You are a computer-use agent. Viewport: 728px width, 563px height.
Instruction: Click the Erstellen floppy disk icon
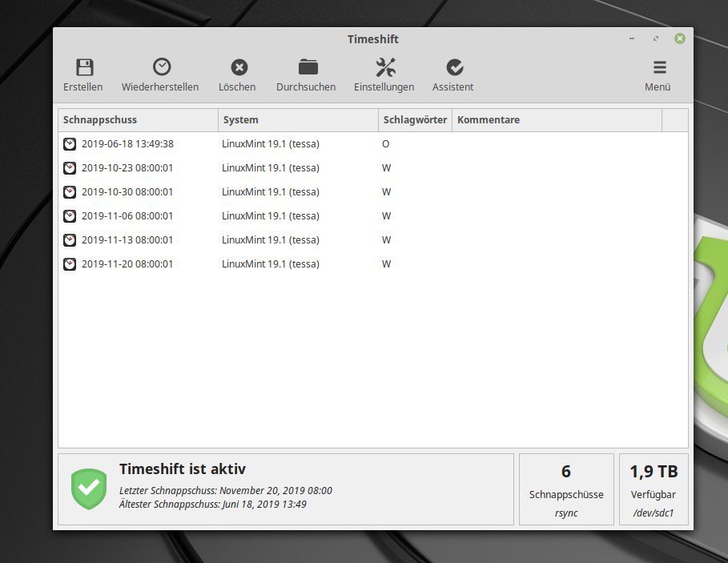85,67
